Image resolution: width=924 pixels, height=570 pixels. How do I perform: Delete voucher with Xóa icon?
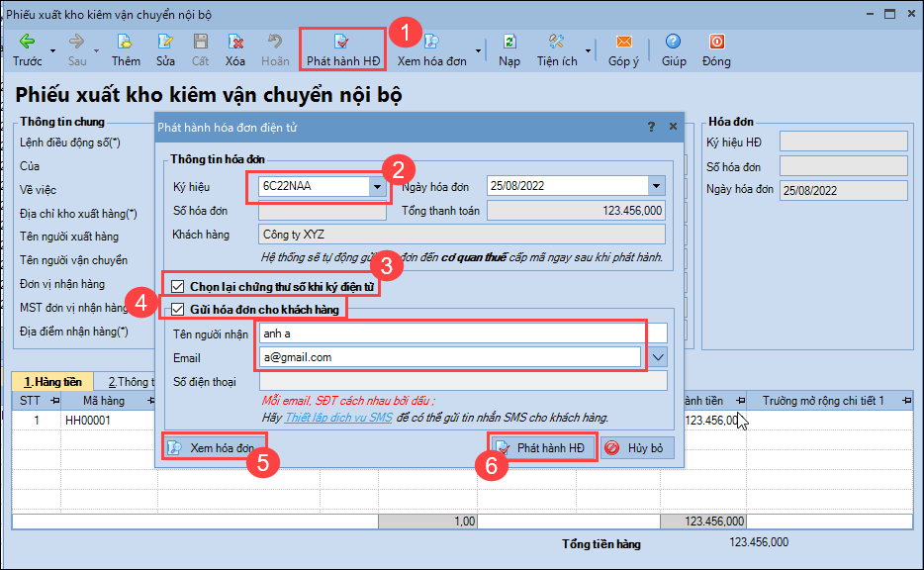click(235, 42)
